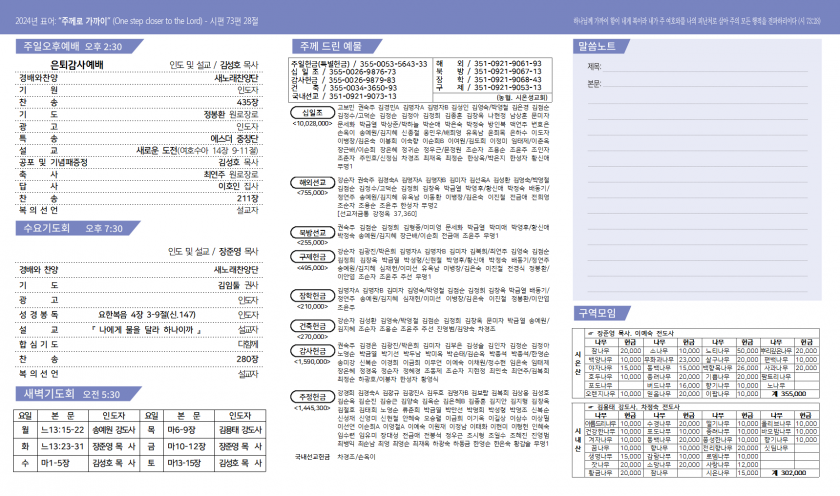Click the '새벽기도회 오전 5:30' section header
The image size is (840, 496).
coord(78,394)
